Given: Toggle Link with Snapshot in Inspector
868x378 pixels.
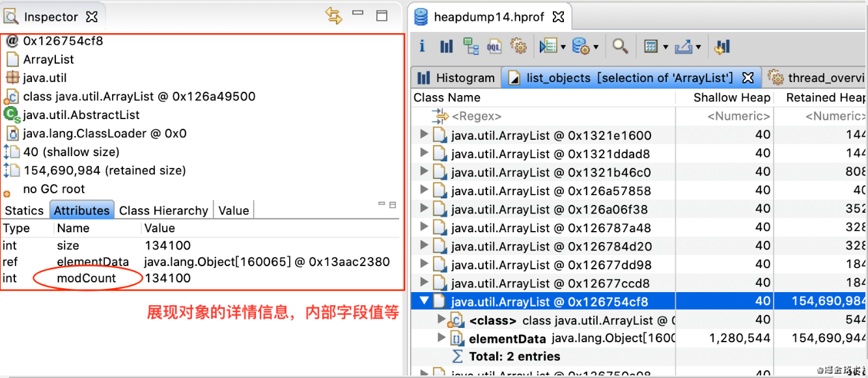Looking at the screenshot, I should (334, 16).
